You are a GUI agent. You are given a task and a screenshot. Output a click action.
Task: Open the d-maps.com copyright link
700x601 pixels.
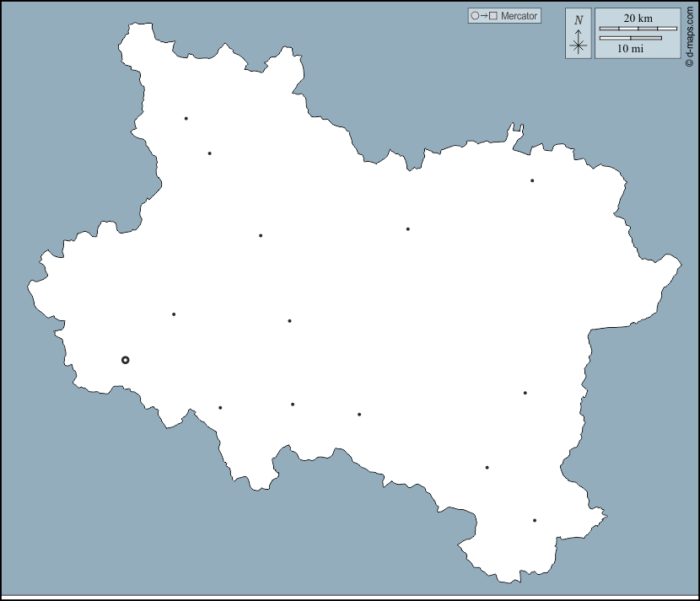(689, 34)
